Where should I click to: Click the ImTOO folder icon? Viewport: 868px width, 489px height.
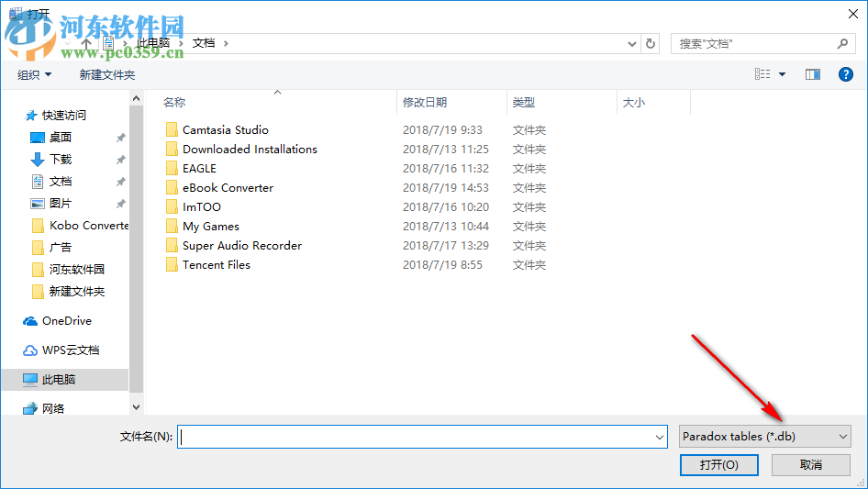point(172,206)
